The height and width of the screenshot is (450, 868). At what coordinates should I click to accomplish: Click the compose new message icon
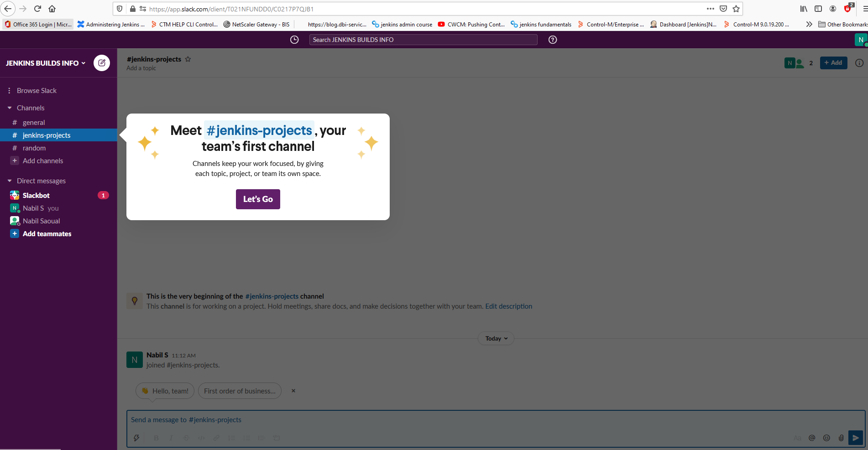pos(102,63)
